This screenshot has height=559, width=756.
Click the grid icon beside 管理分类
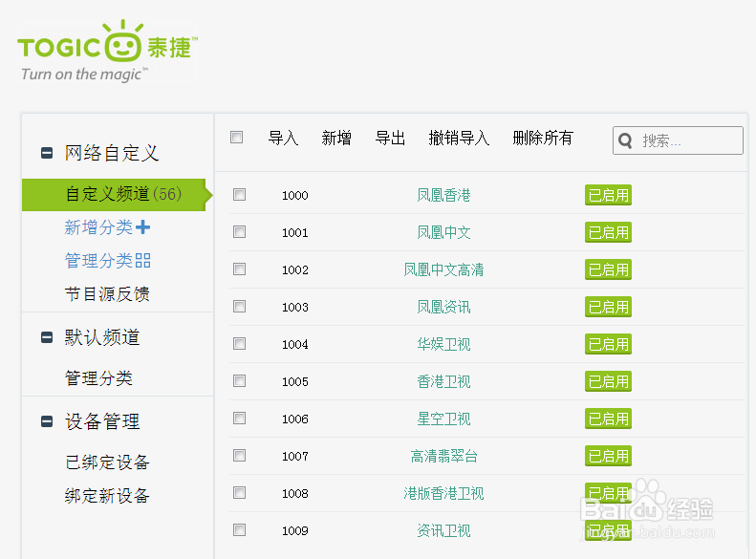click(142, 261)
